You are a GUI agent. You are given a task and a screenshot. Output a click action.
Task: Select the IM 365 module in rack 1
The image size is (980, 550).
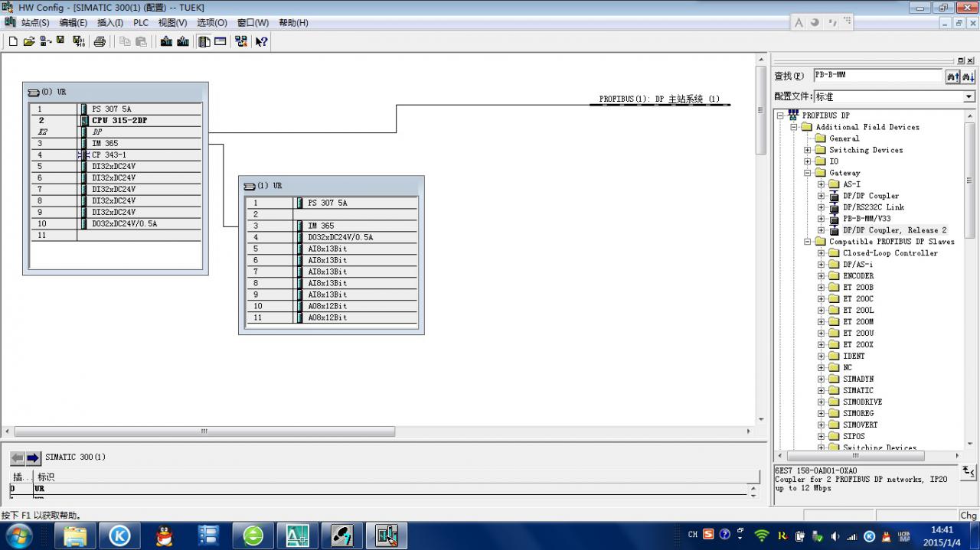coord(332,226)
